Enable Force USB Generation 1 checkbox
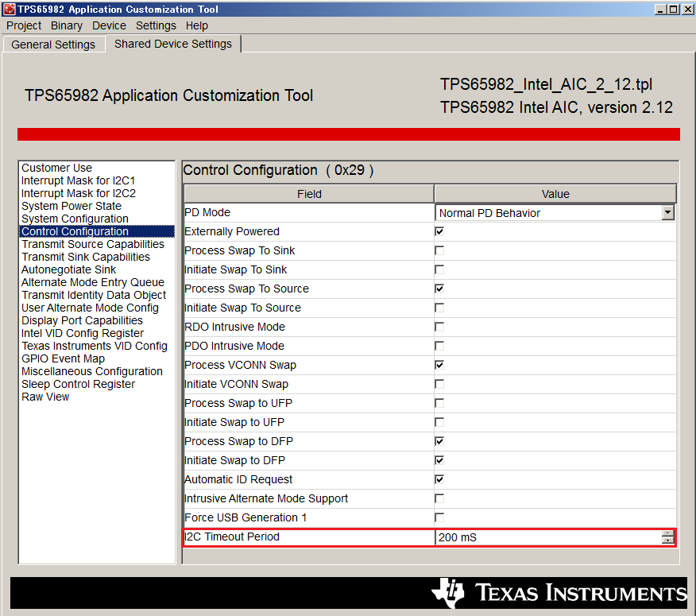Viewport: 696px width, 616px height. (x=439, y=518)
